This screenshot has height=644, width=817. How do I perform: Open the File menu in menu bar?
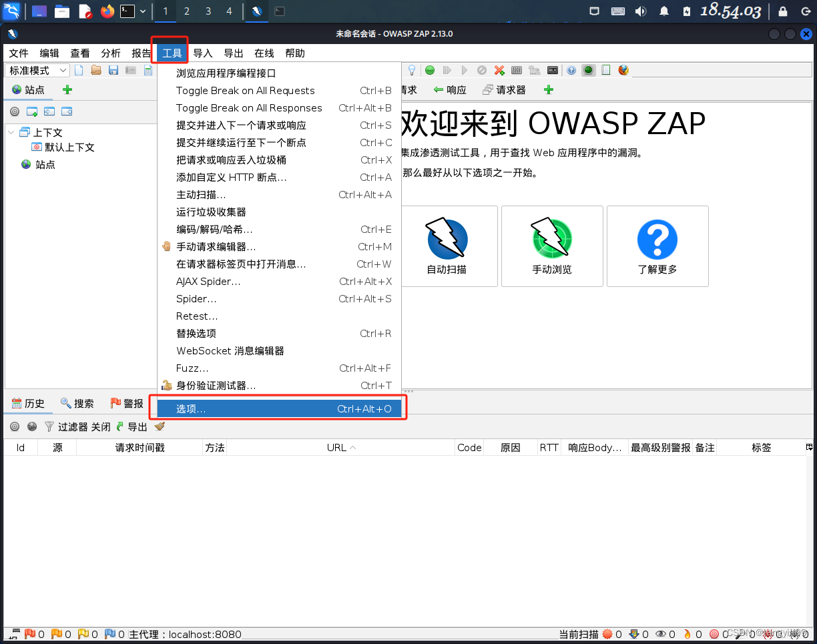(19, 53)
